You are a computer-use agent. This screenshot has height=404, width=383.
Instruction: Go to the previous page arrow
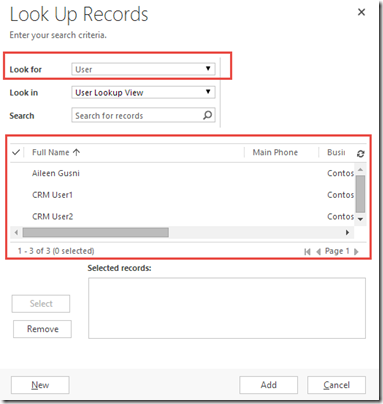coord(318,252)
